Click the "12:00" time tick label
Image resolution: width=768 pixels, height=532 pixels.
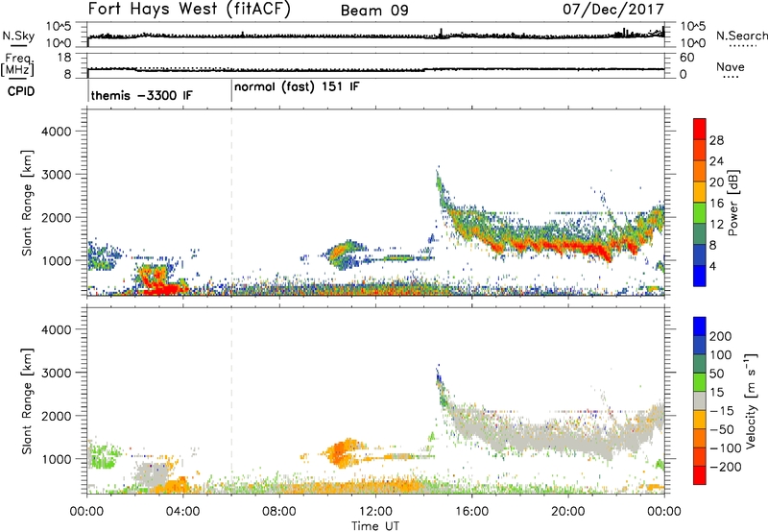pyautogui.click(x=375, y=512)
